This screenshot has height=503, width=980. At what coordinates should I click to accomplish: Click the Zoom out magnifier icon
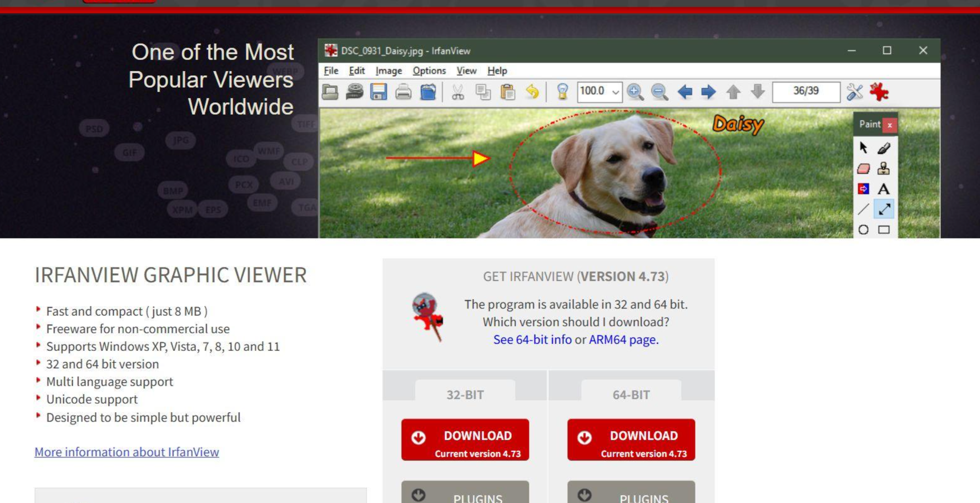(x=660, y=92)
